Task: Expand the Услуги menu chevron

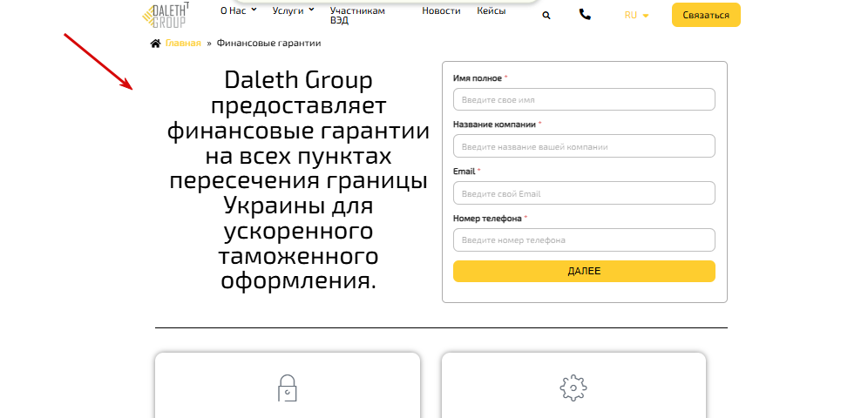Action: coord(311,10)
